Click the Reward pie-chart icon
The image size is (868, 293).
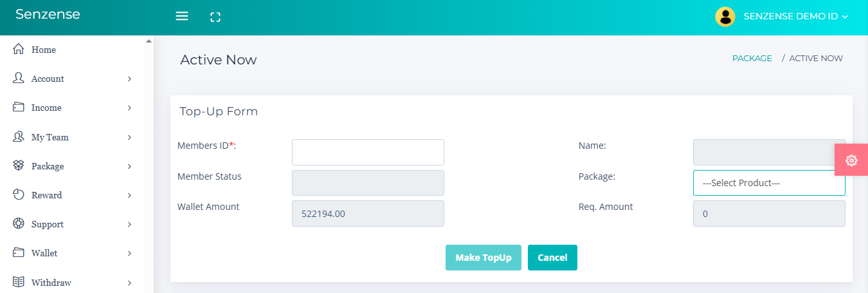(19, 194)
